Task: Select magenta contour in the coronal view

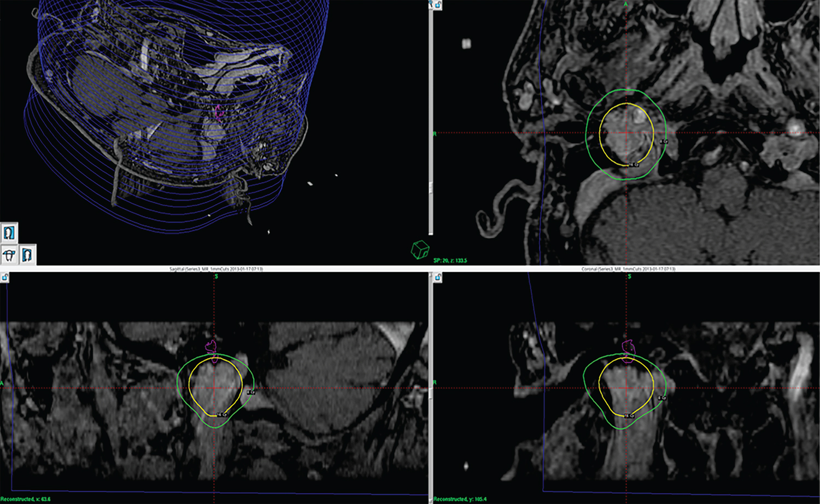Action: 630,345
